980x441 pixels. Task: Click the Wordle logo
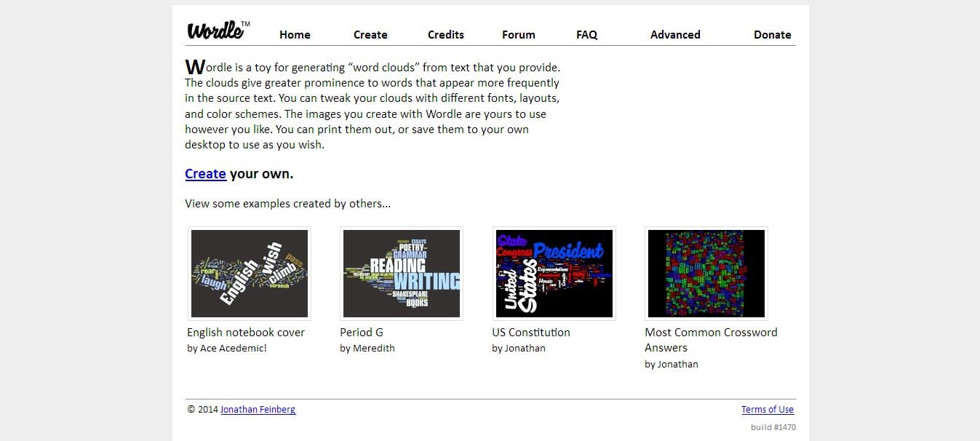(218, 29)
